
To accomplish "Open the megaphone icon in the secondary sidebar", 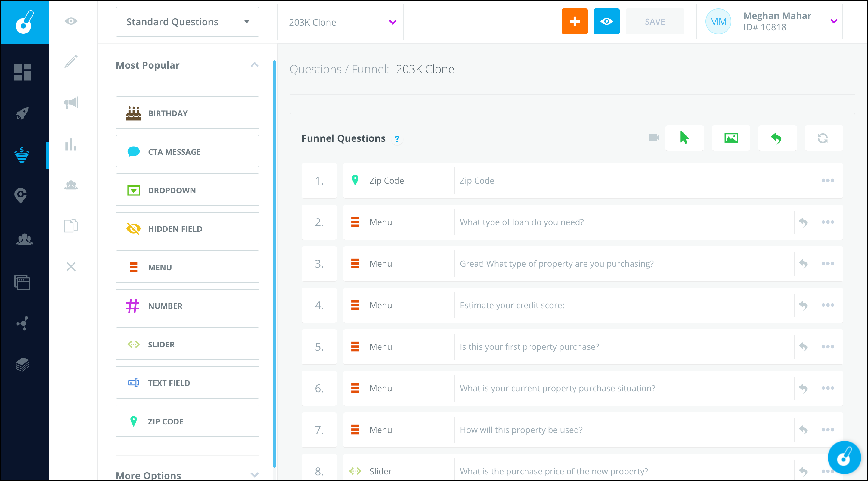I will pyautogui.click(x=71, y=102).
